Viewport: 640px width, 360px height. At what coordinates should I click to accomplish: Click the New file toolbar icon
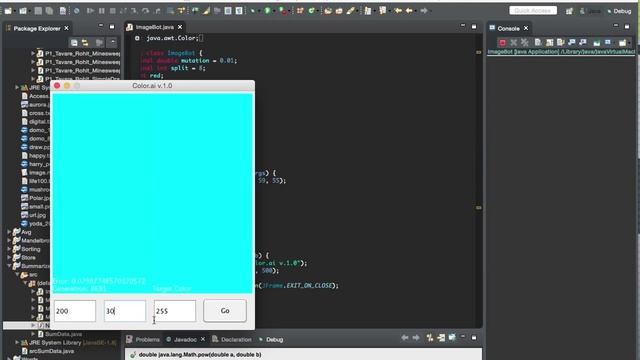[x=8, y=11]
